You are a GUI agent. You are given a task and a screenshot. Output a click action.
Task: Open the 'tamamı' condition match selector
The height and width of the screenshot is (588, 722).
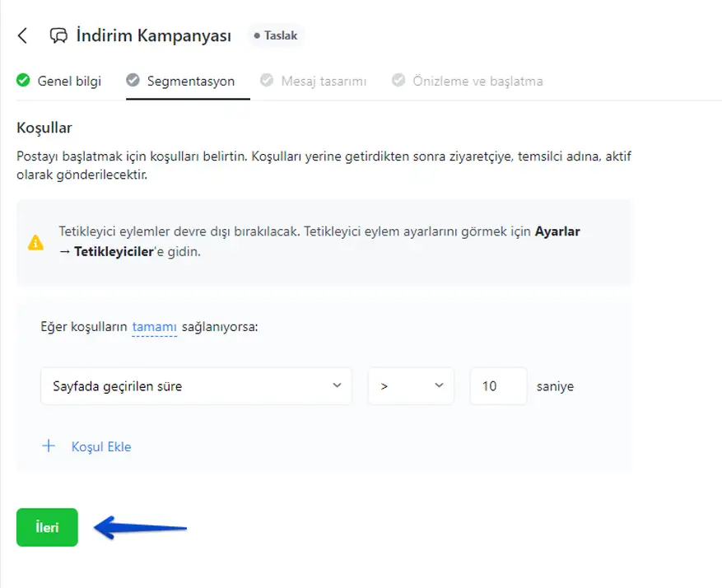154,327
